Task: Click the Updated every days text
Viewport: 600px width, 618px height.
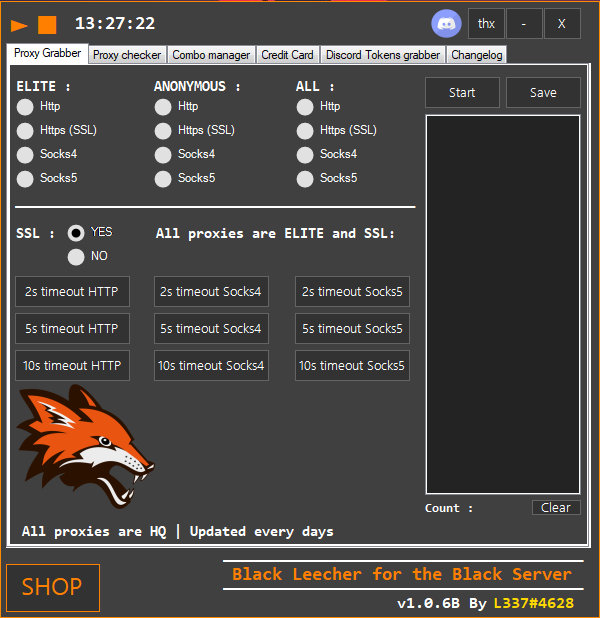Action: [x=261, y=532]
